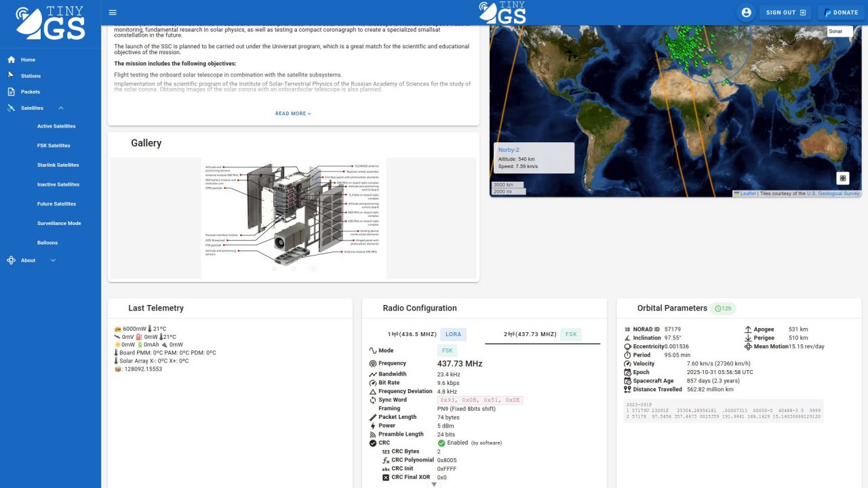Click the TinyGS logo in the sidebar
Image resolution: width=868 pixels, height=488 pixels.
pos(50,23)
